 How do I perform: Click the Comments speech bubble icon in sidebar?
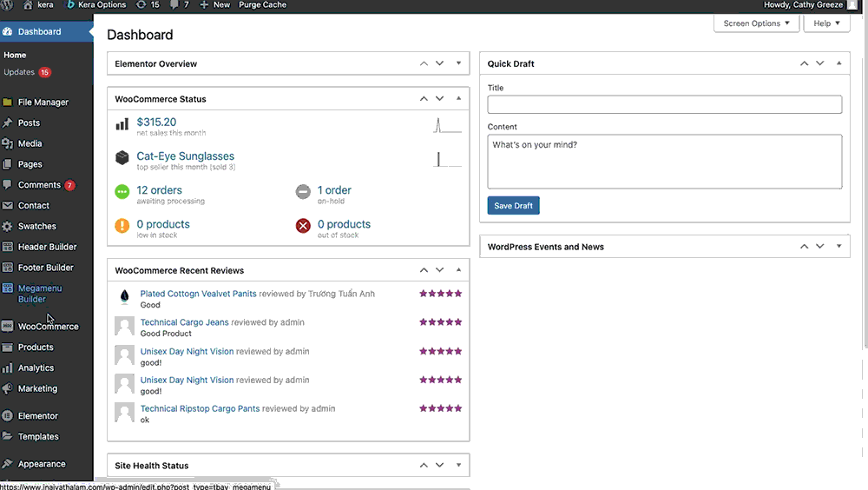coord(7,184)
